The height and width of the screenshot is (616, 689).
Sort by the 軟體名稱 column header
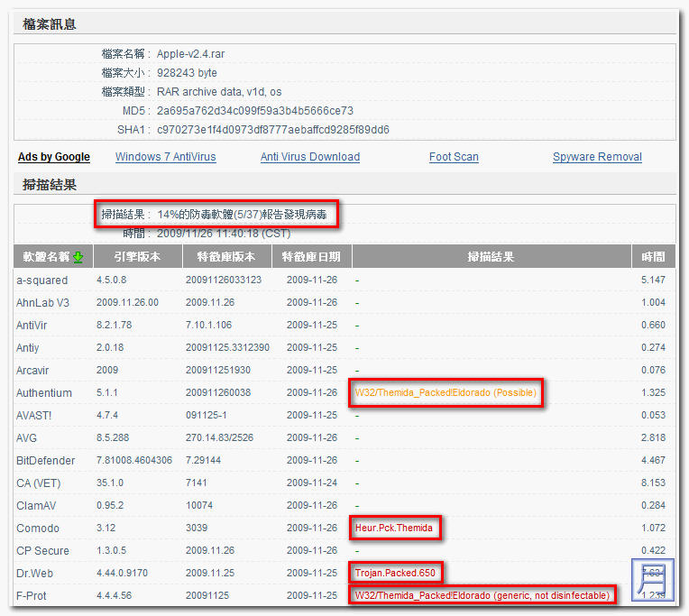click(46, 257)
